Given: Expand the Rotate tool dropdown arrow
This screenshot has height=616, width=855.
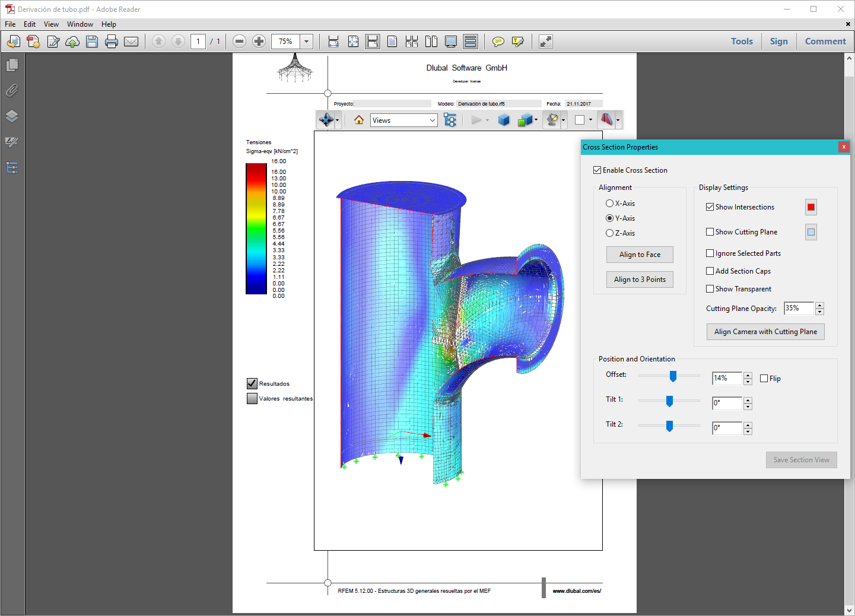Looking at the screenshot, I should pyautogui.click(x=337, y=120).
